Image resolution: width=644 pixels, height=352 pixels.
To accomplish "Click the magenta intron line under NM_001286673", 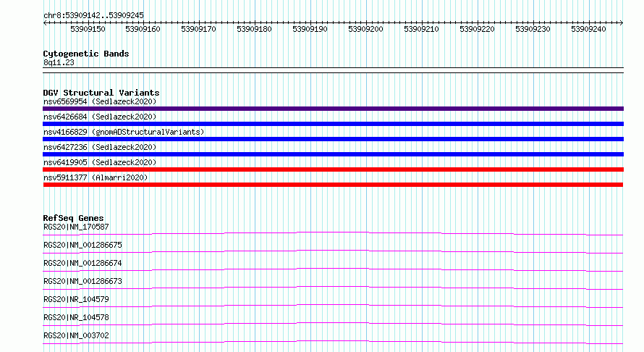I will [x=333, y=287].
